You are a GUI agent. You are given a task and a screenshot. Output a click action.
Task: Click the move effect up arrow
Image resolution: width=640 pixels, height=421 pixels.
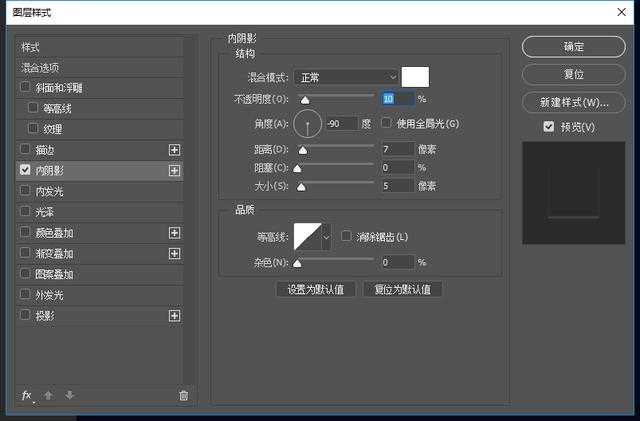48,395
